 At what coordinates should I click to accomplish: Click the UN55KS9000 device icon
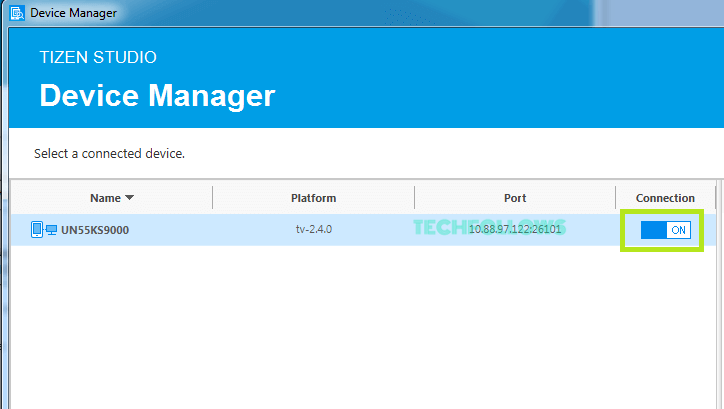pyautogui.click(x=44, y=229)
